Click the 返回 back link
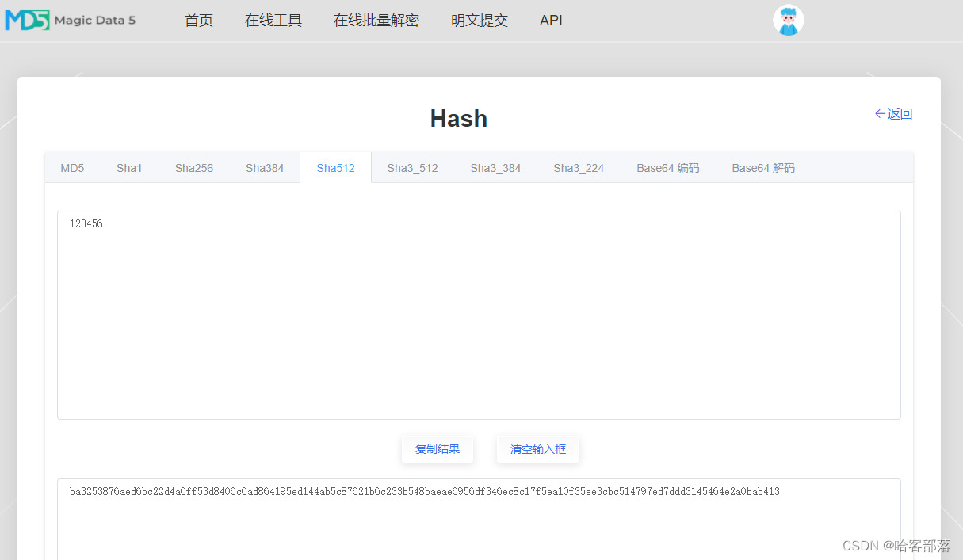Image resolution: width=963 pixels, height=560 pixels. point(893,114)
